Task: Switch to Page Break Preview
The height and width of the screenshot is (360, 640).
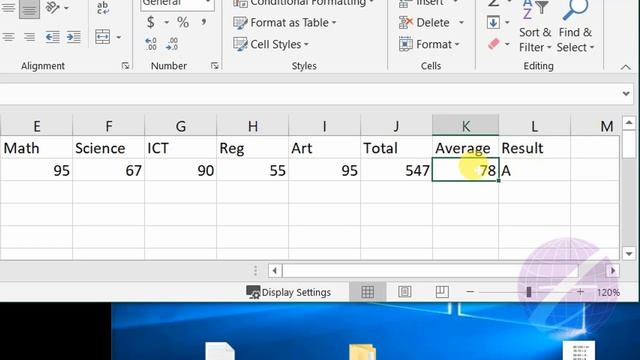Action: coord(442,292)
